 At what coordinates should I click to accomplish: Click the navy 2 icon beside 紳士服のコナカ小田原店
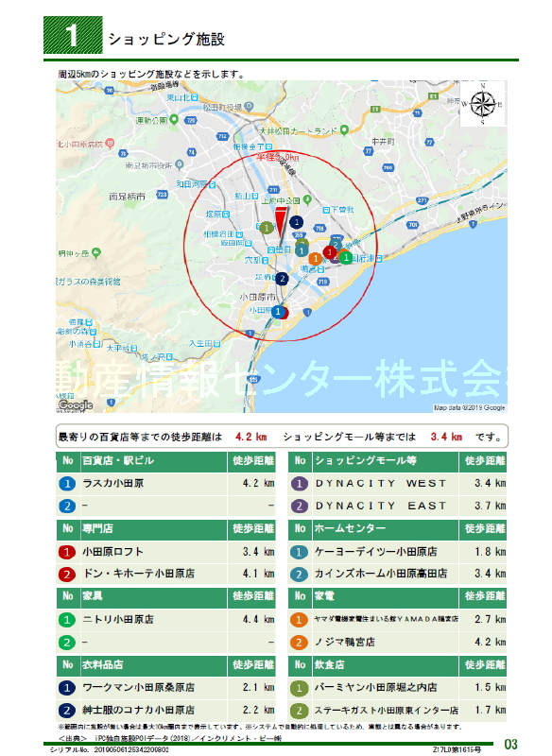67,711
